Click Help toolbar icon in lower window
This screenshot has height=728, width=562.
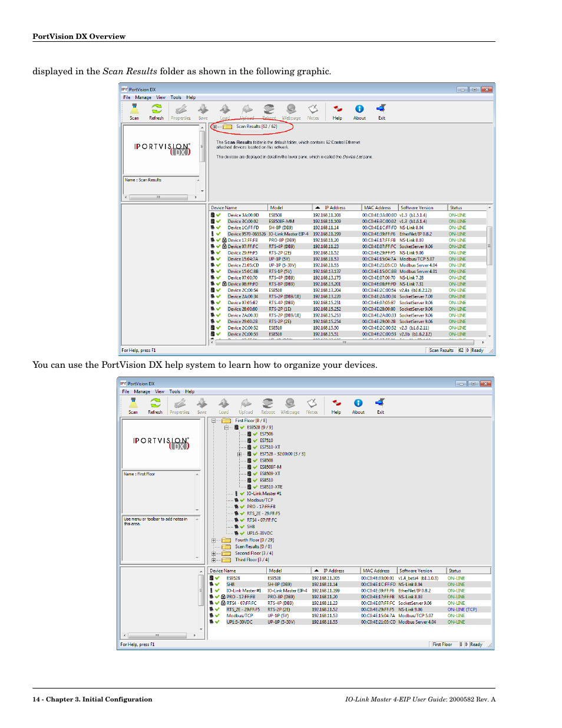coord(336,406)
